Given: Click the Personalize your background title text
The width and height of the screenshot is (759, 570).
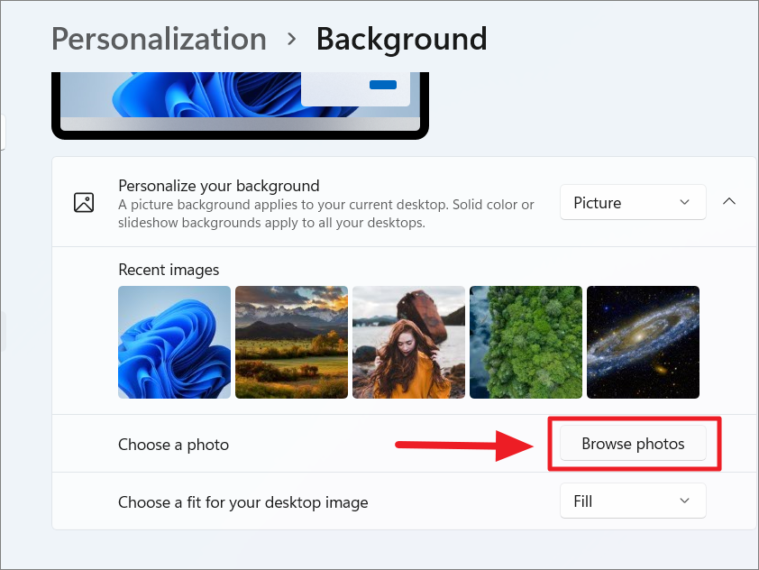Looking at the screenshot, I should [219, 185].
